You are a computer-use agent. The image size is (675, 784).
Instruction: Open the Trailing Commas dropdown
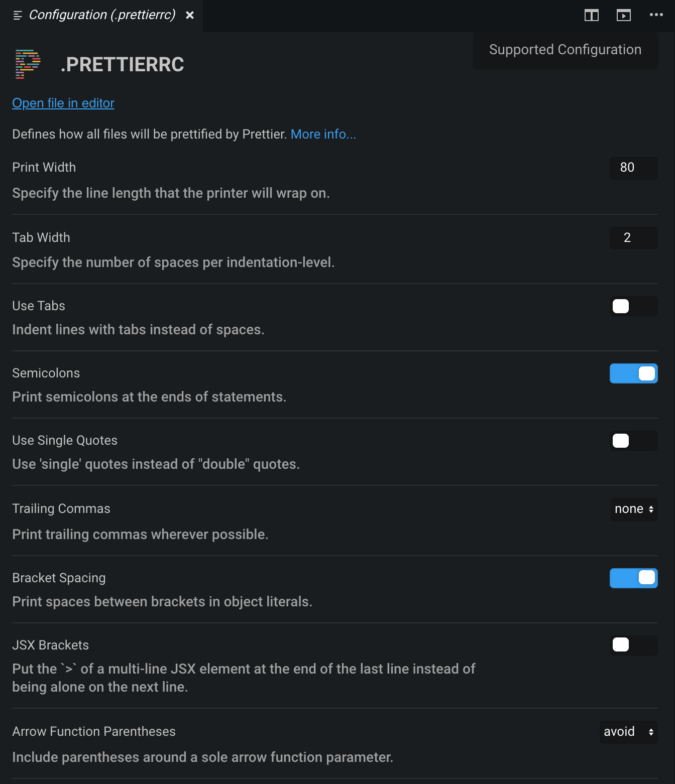point(633,509)
